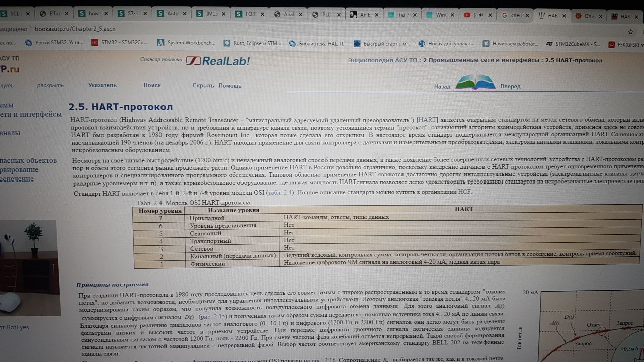Open the Начинаем работат... bookmark

[510, 44]
